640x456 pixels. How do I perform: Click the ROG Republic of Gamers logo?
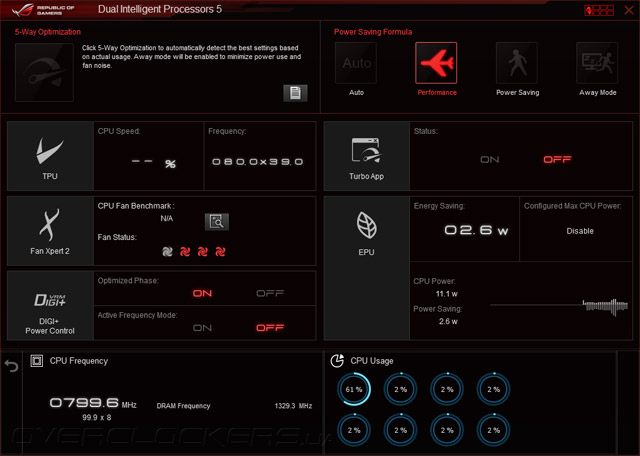(43, 10)
